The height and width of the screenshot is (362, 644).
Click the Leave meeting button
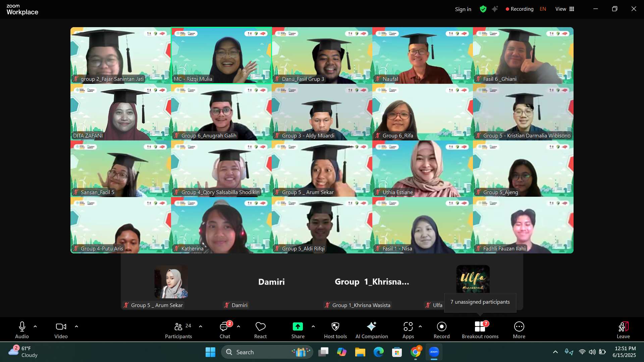(x=623, y=330)
